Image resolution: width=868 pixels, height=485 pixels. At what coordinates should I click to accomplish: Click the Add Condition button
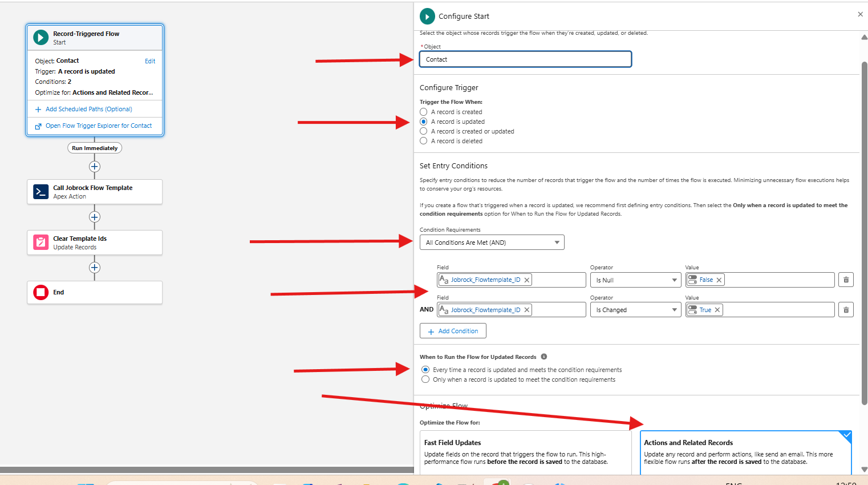(x=453, y=331)
